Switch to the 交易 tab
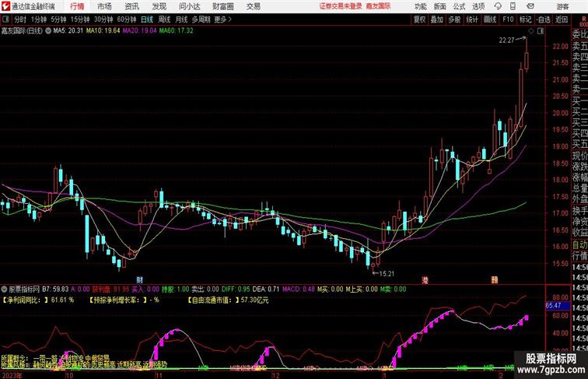The height and width of the screenshot is (379, 588). point(253,6)
